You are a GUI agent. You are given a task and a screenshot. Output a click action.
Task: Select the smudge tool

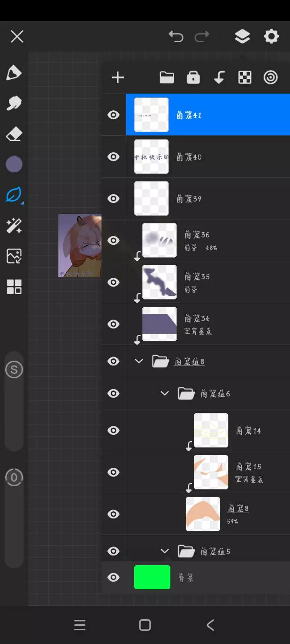click(14, 103)
